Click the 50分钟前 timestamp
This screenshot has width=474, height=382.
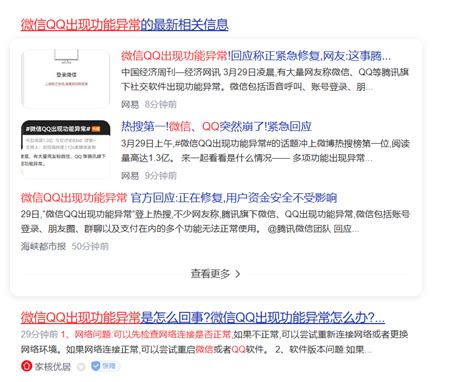[90, 246]
